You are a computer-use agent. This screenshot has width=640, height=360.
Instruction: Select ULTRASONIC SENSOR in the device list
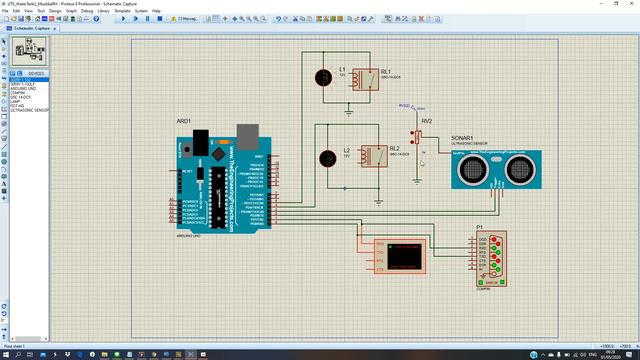pyautogui.click(x=29, y=110)
